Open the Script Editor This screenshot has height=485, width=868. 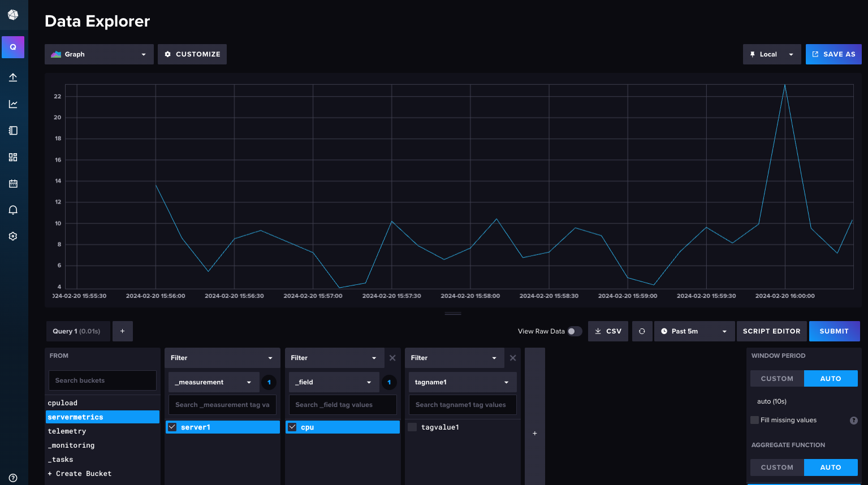point(771,331)
